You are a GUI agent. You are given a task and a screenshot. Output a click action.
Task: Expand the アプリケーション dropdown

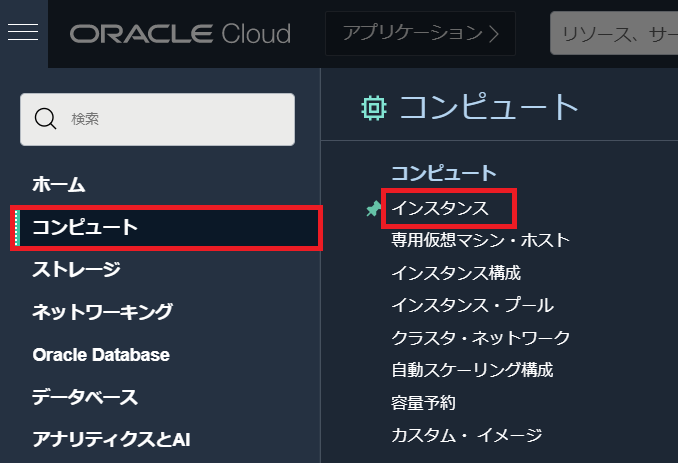click(420, 34)
